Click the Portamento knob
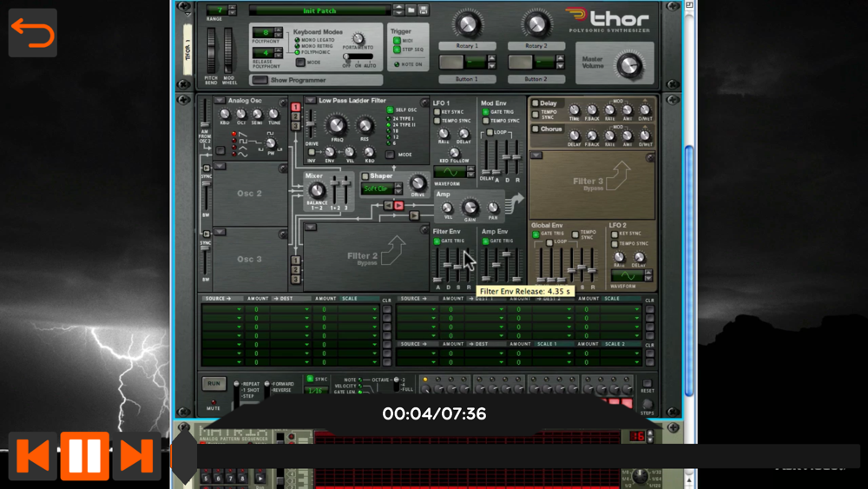Viewport: 868px width, 489px height. coord(358,39)
